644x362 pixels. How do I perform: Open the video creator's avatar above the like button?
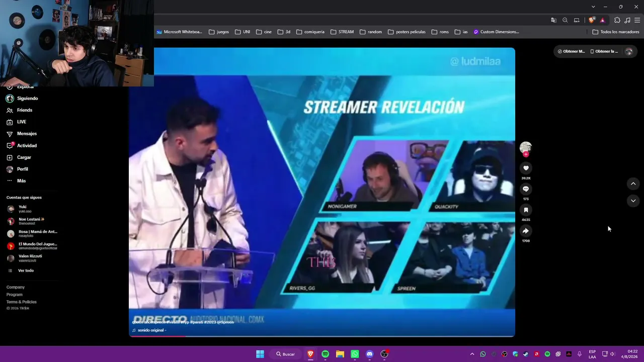pyautogui.click(x=526, y=147)
